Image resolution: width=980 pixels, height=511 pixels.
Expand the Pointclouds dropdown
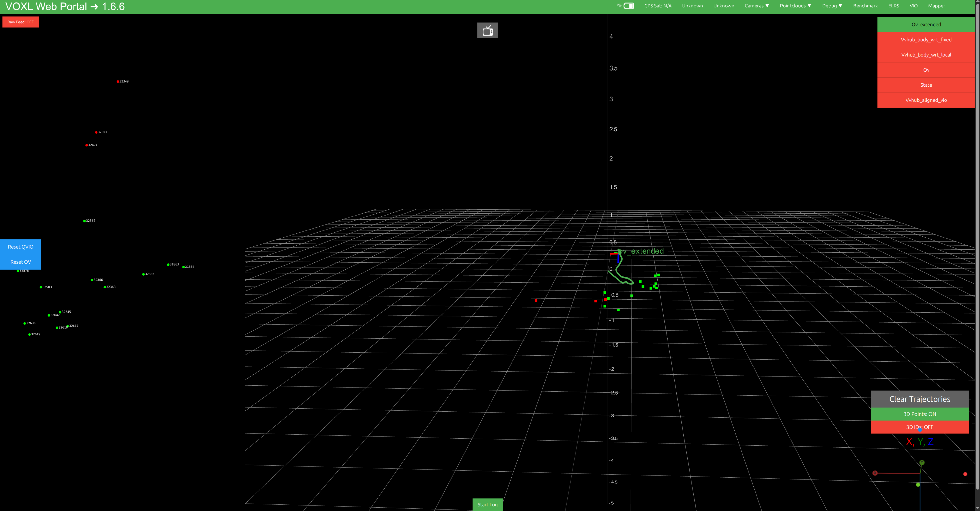(x=795, y=6)
